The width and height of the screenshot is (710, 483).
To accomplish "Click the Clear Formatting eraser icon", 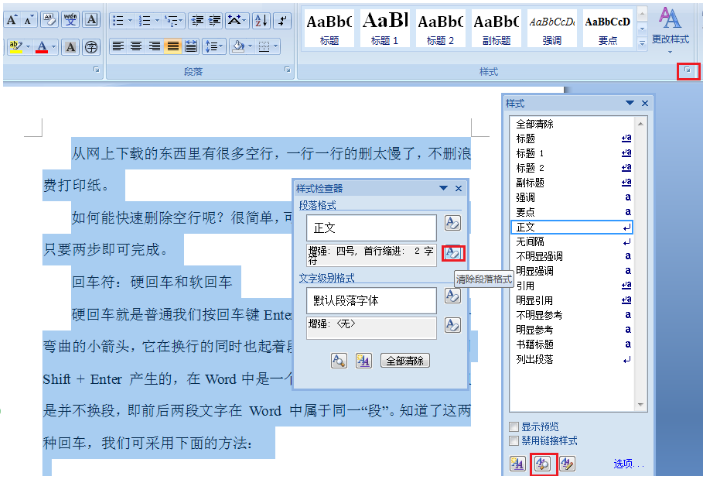I will coord(49,20).
